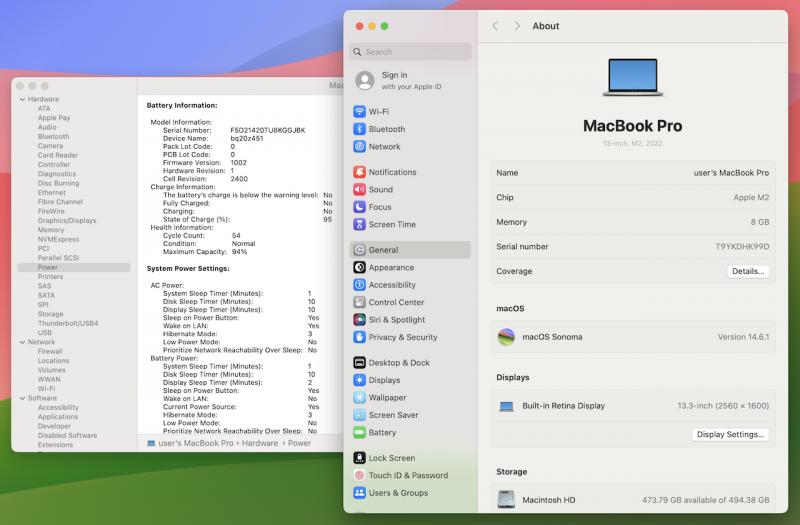The image size is (800, 525).
Task: Select Wi-Fi under Network in System Information
Action: tap(46, 389)
